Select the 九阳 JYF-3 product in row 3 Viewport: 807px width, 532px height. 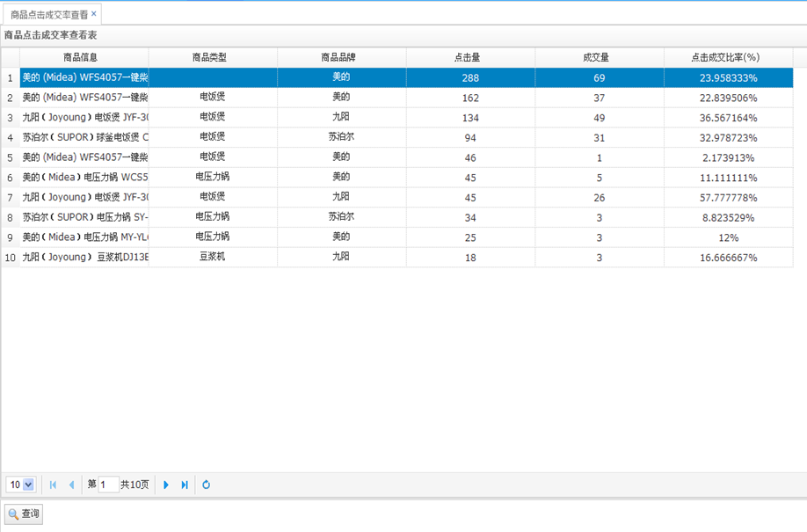[84, 118]
